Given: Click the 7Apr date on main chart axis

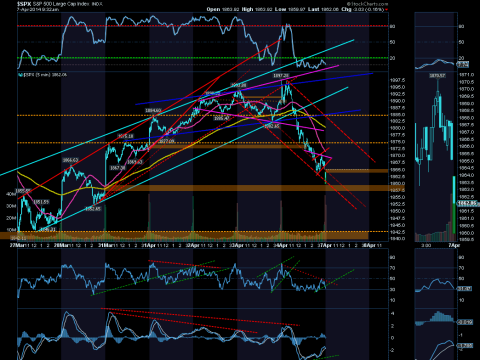Looking at the screenshot, I should point(325,245).
